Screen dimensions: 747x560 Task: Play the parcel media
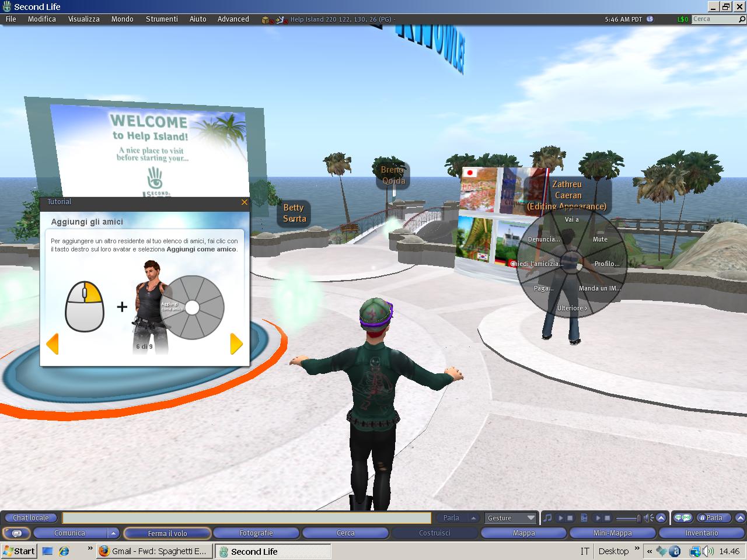tap(598, 517)
